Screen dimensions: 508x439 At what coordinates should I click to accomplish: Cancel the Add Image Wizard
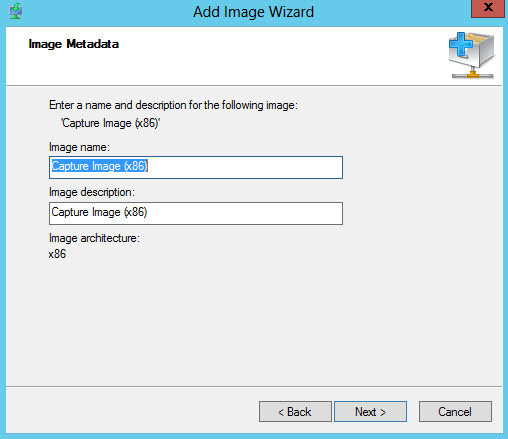click(x=455, y=412)
